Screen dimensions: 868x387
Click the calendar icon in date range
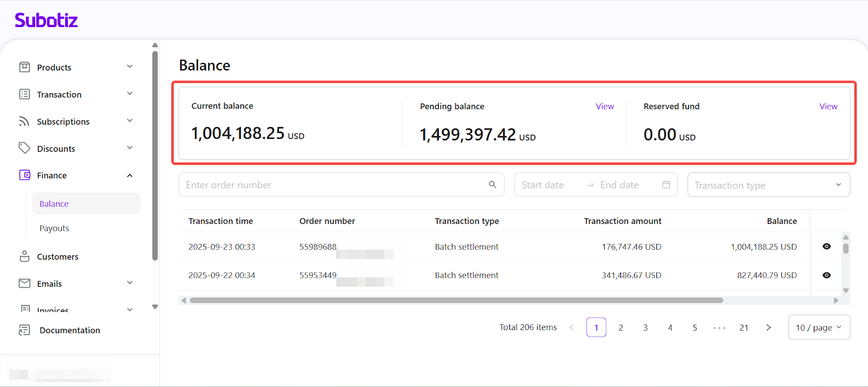[x=666, y=185]
